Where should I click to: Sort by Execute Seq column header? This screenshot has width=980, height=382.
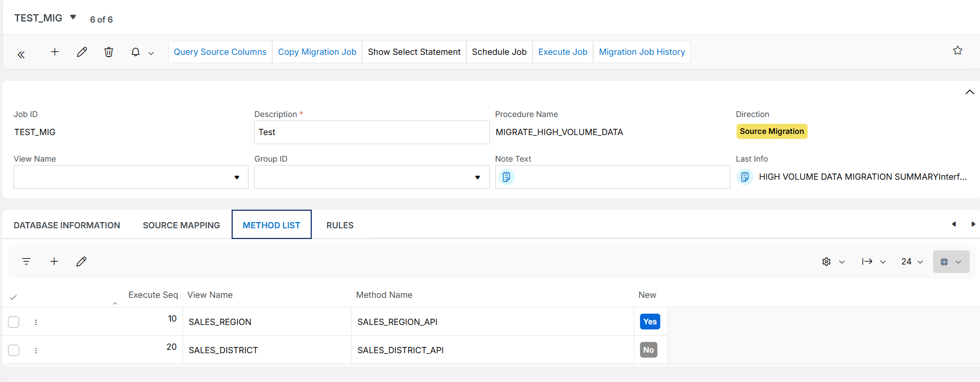(x=153, y=295)
